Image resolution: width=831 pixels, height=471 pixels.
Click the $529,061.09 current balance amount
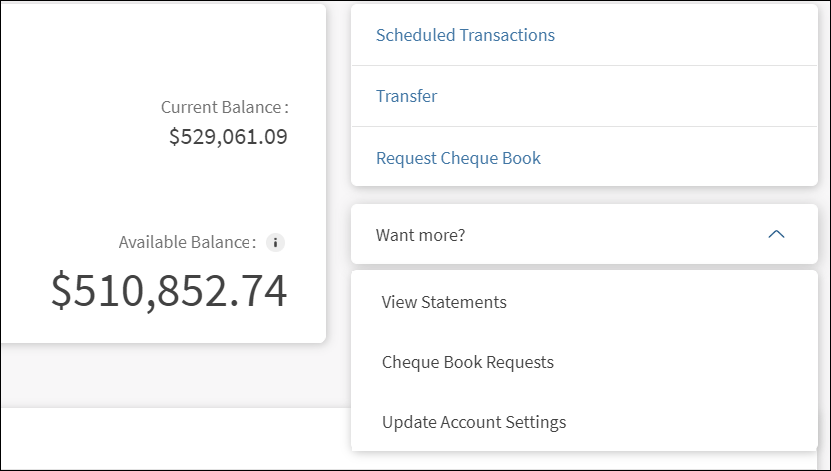[x=228, y=137]
